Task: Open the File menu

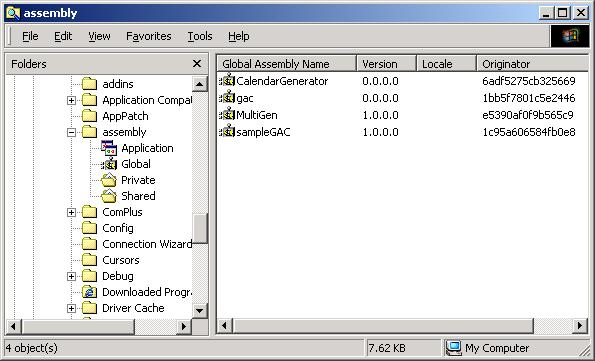Action: pos(30,36)
